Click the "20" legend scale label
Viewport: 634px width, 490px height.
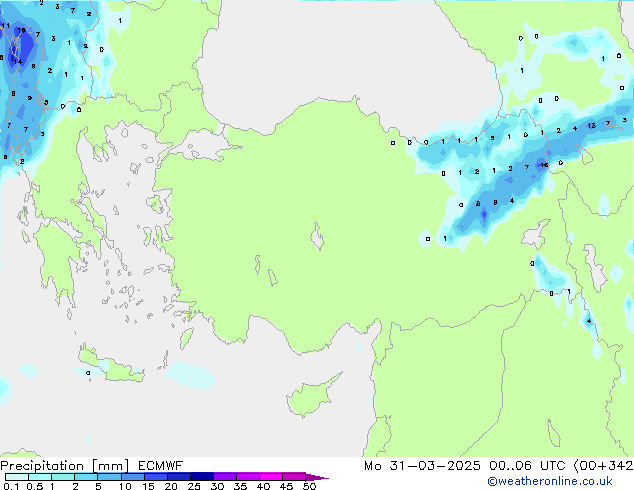(171, 486)
